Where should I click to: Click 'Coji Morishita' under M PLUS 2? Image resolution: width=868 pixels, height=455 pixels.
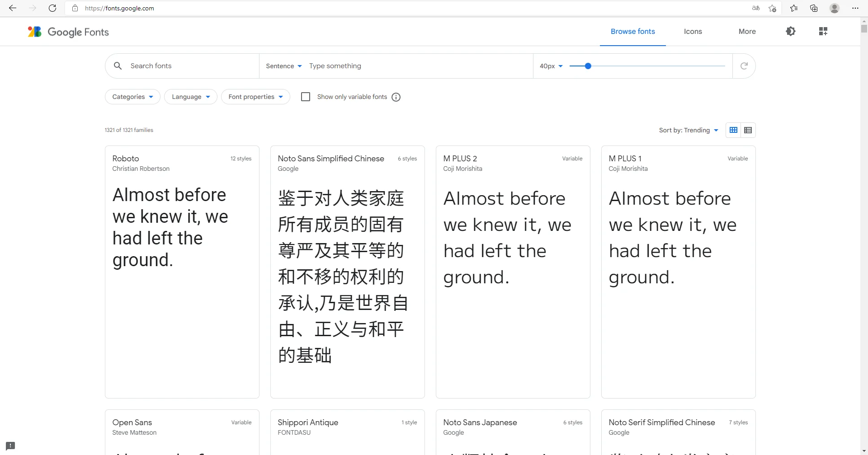click(x=462, y=169)
